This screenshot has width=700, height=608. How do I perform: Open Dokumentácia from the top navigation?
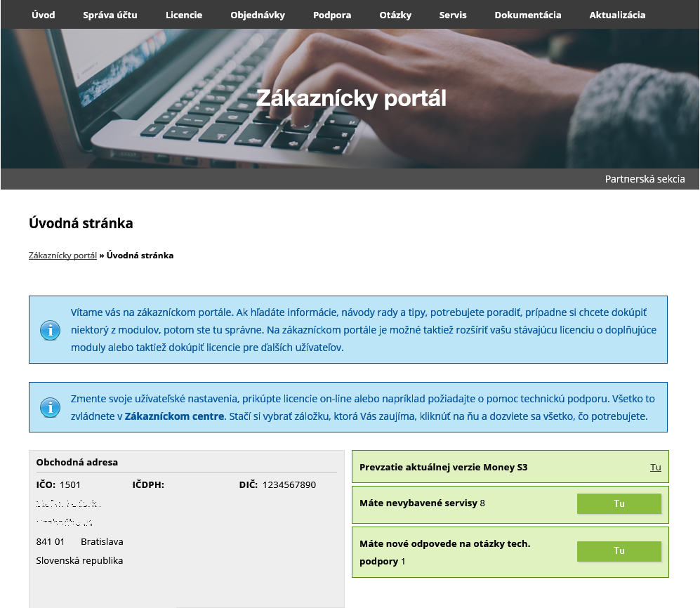pyautogui.click(x=528, y=15)
